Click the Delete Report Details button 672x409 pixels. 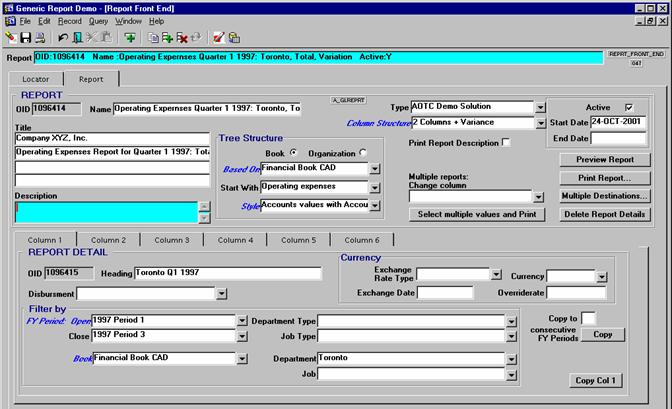coord(605,214)
